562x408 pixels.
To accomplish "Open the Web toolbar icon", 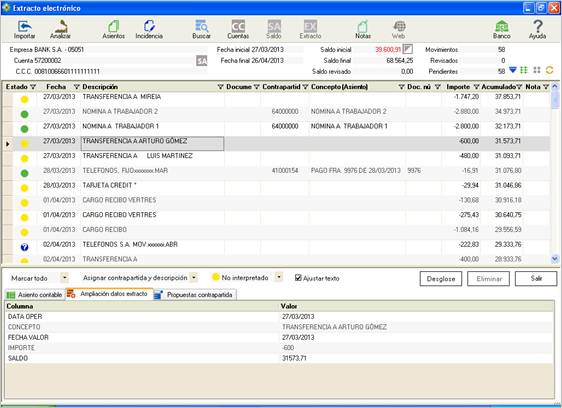I will (x=399, y=29).
